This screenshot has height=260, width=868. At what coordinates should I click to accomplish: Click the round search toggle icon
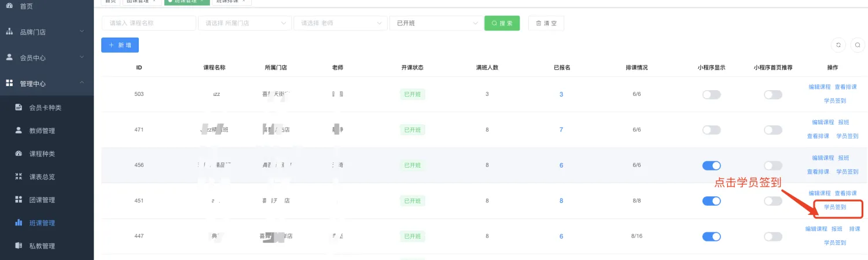(858, 45)
